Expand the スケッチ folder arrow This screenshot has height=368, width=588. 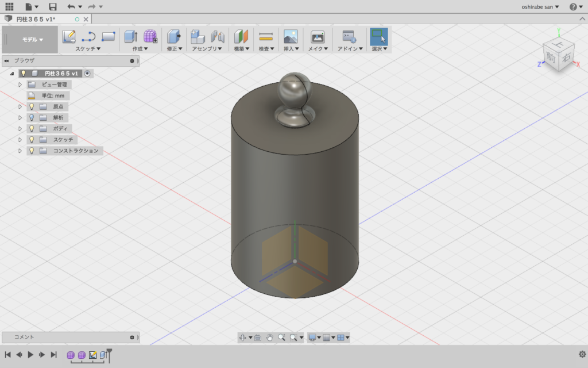point(20,140)
